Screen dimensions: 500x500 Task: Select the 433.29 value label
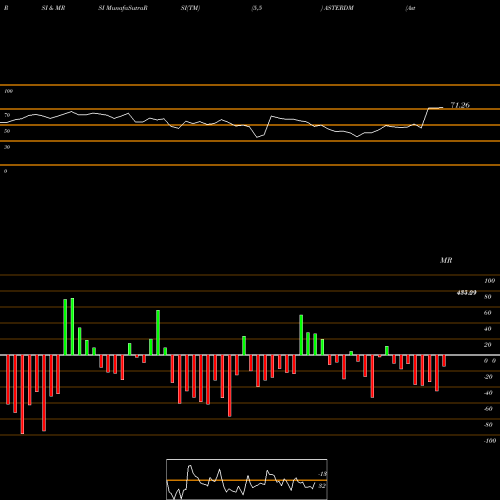(x=466, y=293)
